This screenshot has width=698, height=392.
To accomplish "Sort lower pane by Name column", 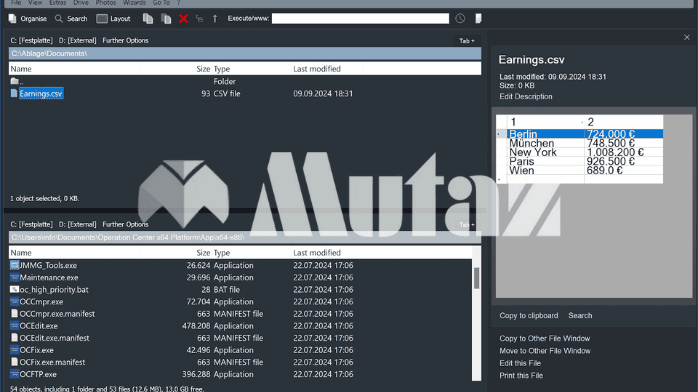I will pos(21,253).
